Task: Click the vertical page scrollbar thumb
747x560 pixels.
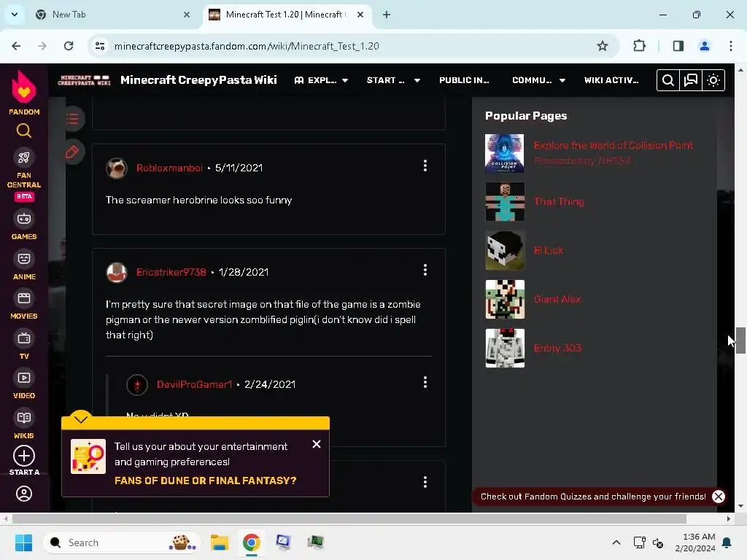Action: click(740, 341)
